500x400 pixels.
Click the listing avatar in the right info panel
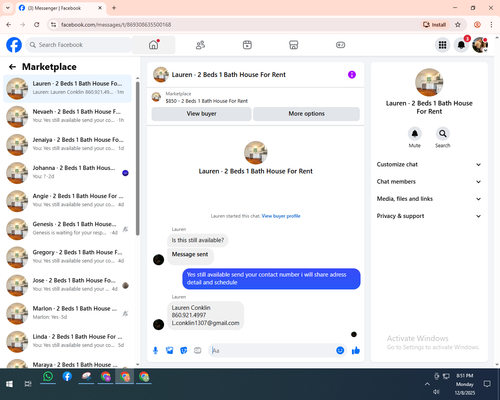tap(429, 82)
